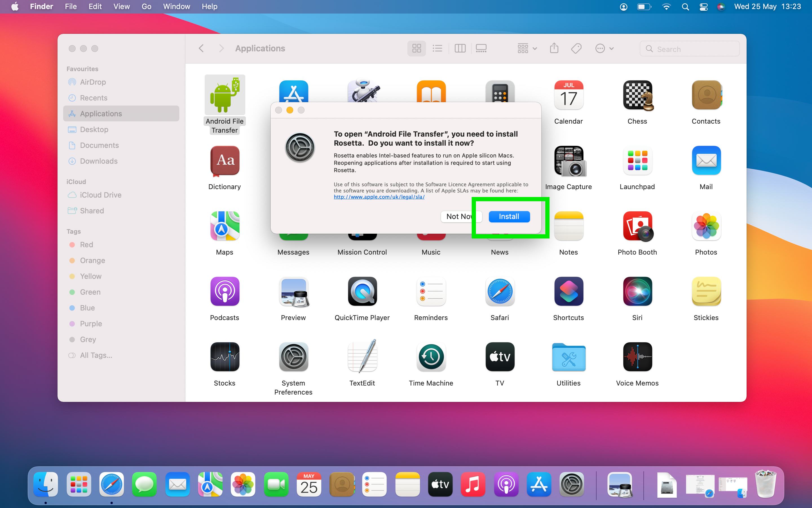Open the Dictionary app
812x508 pixels.
224,161
